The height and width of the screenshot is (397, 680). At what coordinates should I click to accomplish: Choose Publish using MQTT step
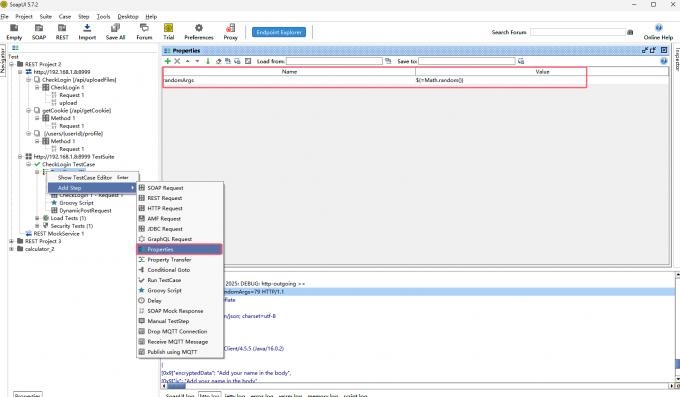click(x=180, y=352)
